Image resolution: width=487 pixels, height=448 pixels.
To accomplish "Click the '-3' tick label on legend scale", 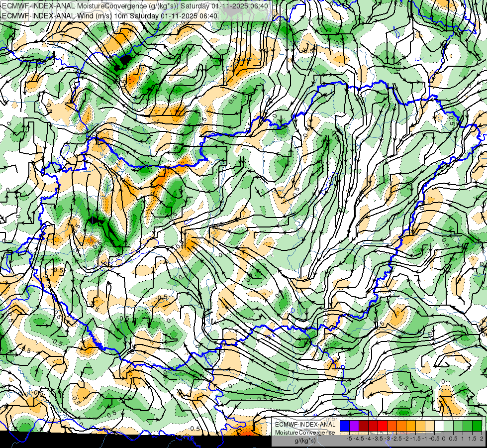I will (387, 439).
